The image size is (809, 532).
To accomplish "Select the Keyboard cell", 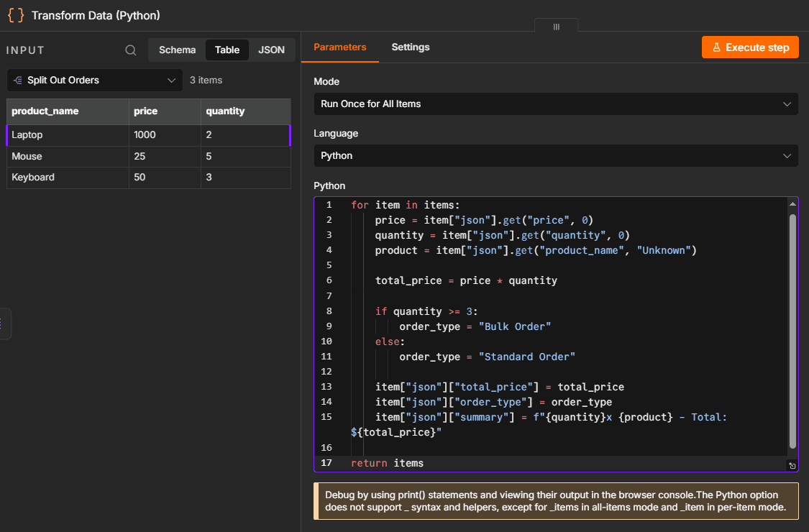I will click(x=68, y=178).
